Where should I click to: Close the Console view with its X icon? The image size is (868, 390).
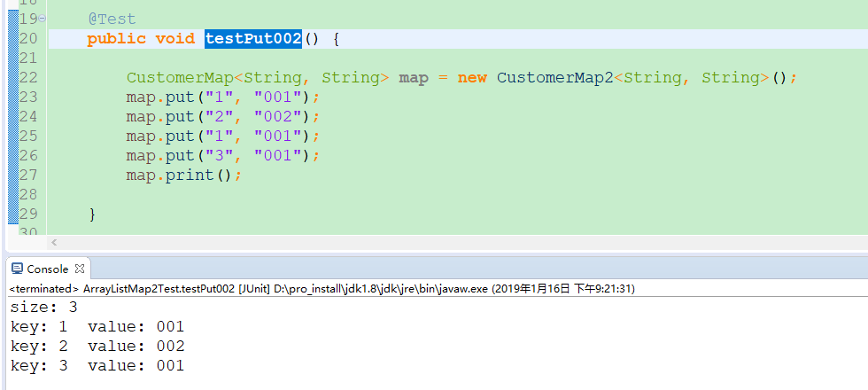point(80,269)
